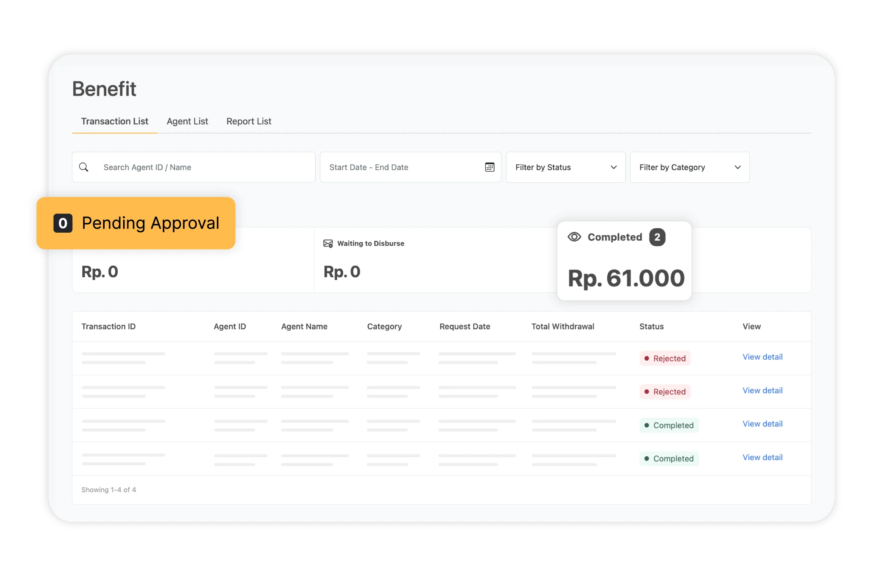Click the first Rejected status badge
This screenshot has width=883, height=588.
[x=665, y=358]
